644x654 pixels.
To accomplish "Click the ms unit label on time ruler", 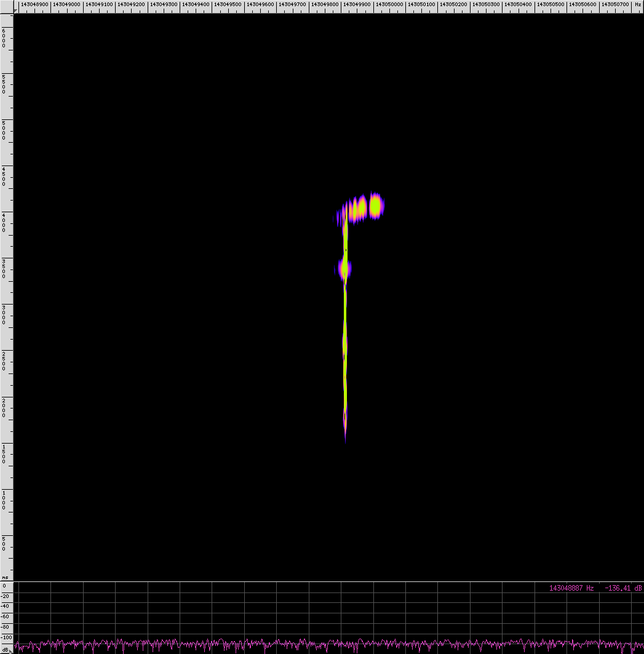I will [6, 577].
